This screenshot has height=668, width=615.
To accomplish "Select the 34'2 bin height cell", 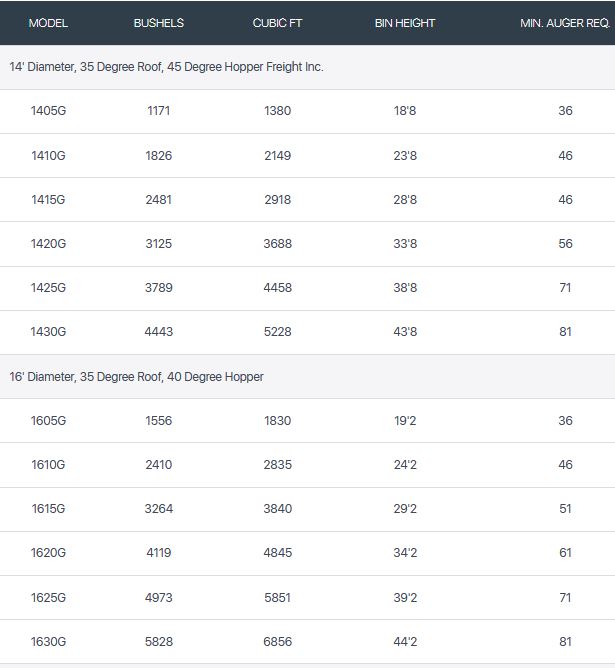I will [404, 553].
